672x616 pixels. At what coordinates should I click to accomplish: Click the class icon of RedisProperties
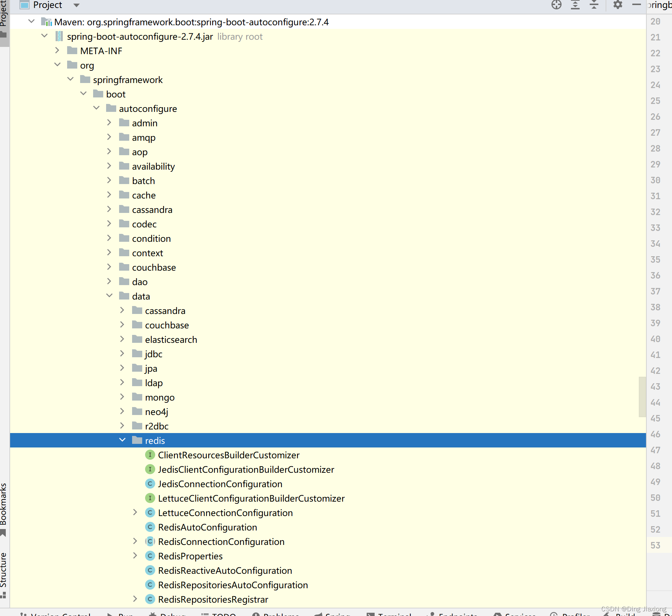[150, 556]
